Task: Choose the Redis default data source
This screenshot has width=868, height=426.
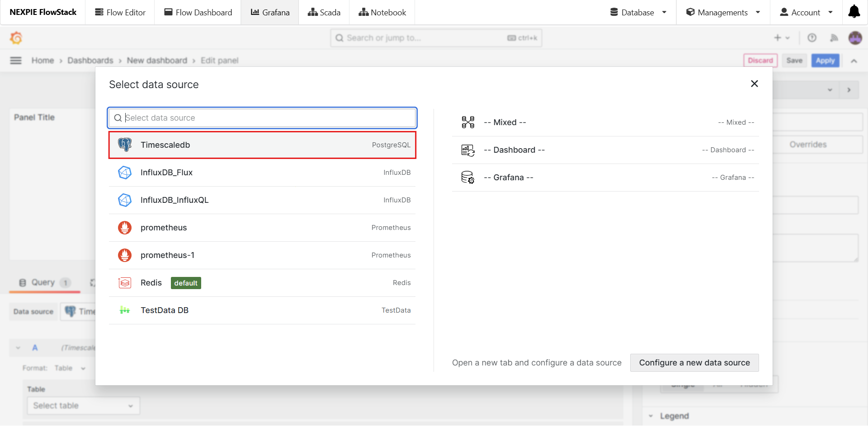Action: coord(262,283)
